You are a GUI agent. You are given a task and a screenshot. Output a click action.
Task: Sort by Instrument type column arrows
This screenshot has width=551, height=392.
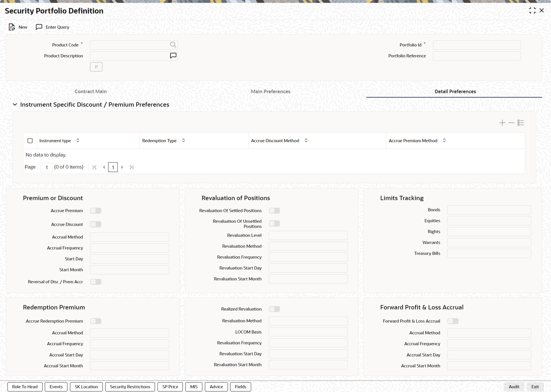coord(78,140)
